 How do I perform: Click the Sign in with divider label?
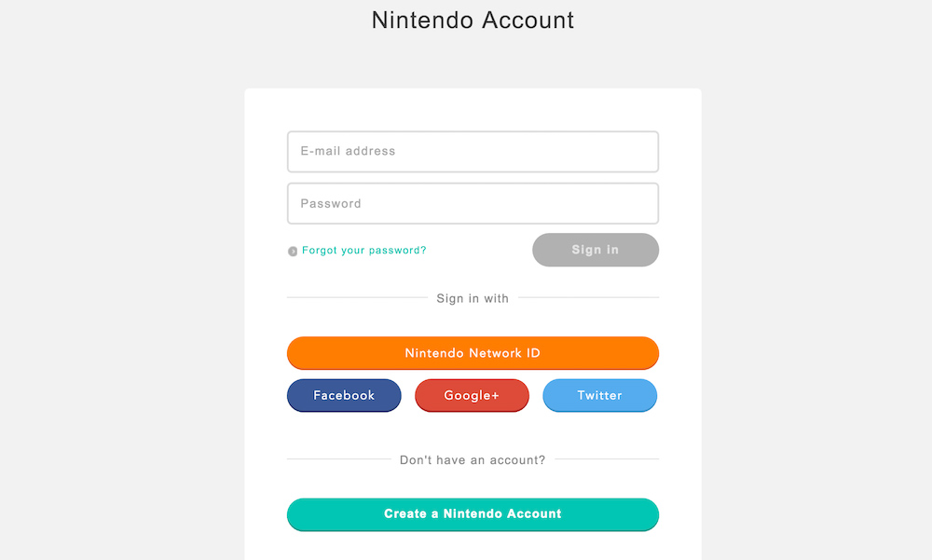coord(473,298)
